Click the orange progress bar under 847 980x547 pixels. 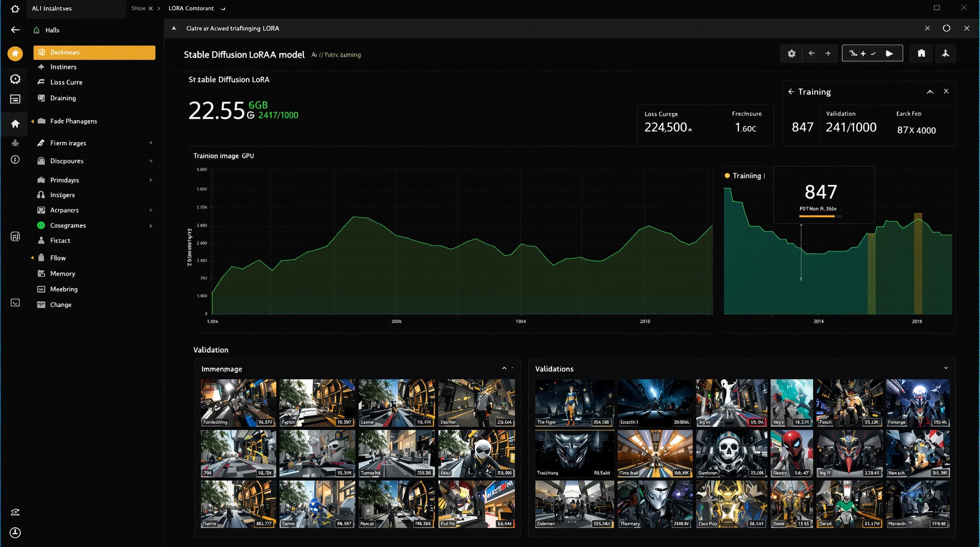[817, 216]
